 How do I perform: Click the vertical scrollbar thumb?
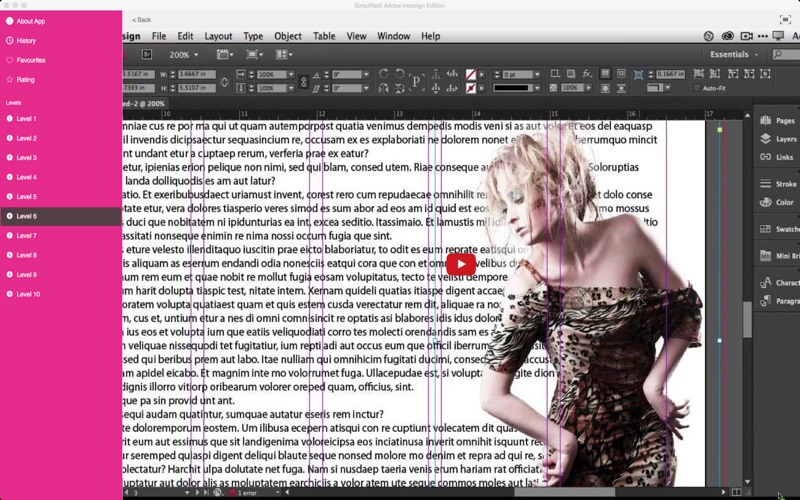747,319
